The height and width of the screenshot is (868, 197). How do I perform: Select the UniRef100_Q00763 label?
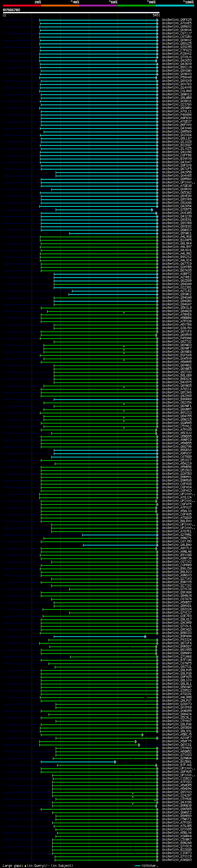coord(177,84)
